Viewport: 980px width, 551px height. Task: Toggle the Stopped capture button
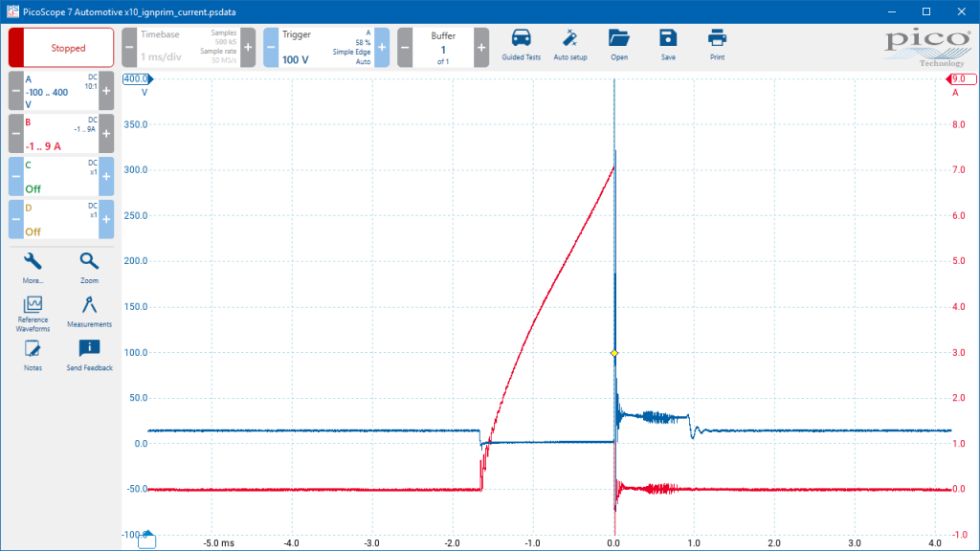61,48
